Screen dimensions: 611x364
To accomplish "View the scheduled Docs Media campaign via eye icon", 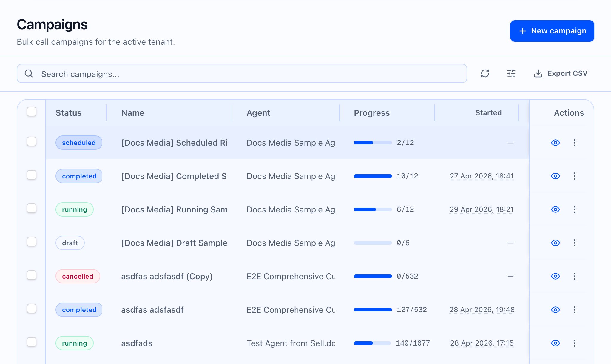I will 555,143.
